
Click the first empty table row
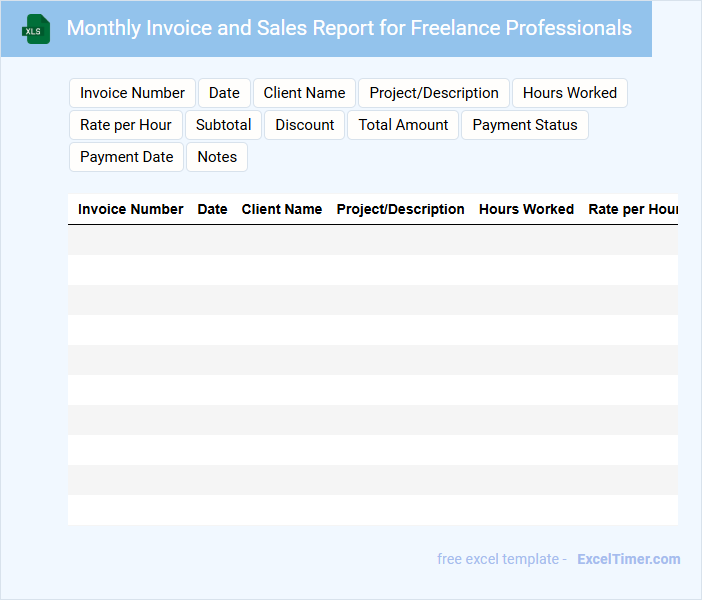372,240
